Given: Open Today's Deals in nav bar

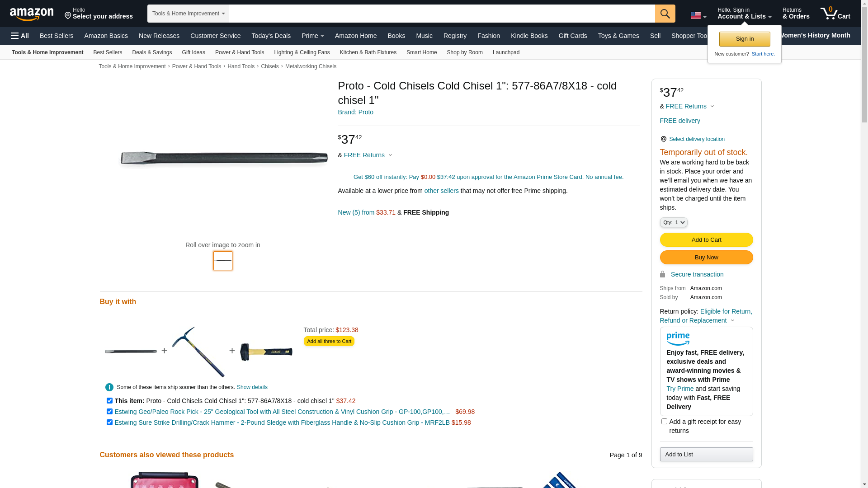Looking at the screenshot, I should tap(271, 36).
